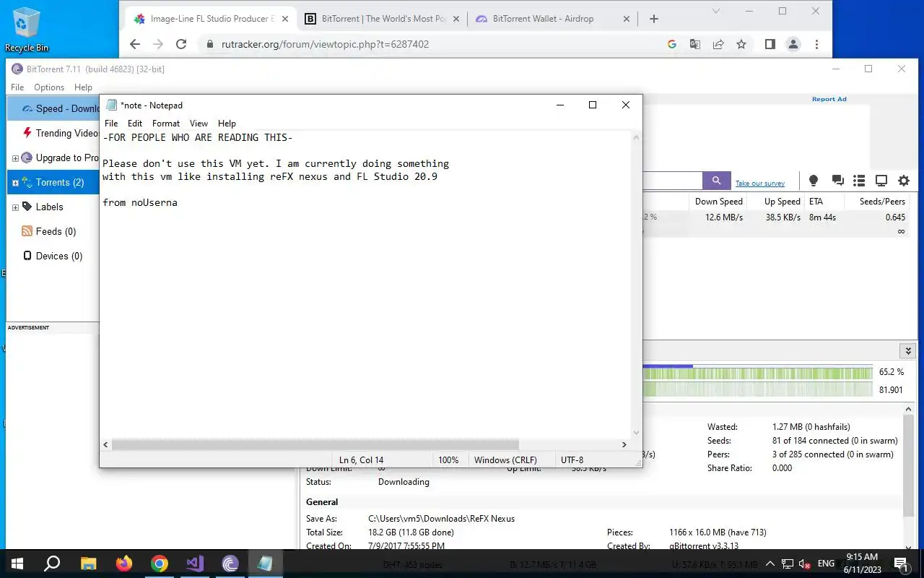Viewport: 924px width, 578px height.
Task: Click the network tray icon
Action: coord(788,564)
